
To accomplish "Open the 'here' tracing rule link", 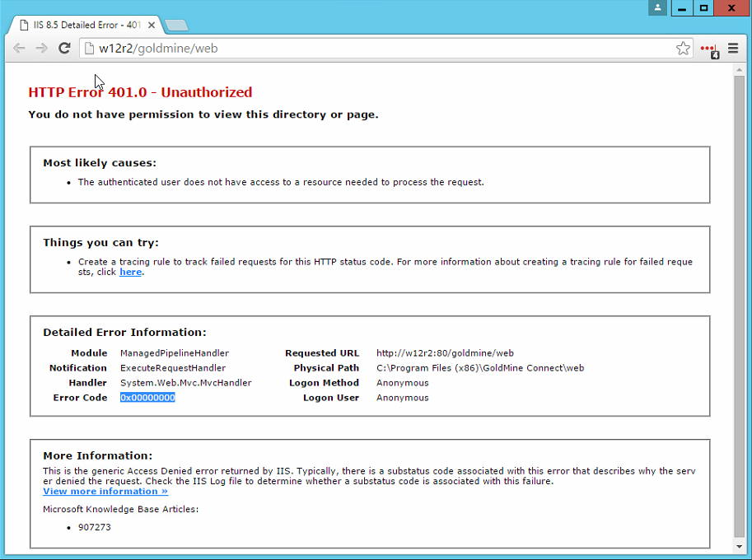I will [130, 272].
